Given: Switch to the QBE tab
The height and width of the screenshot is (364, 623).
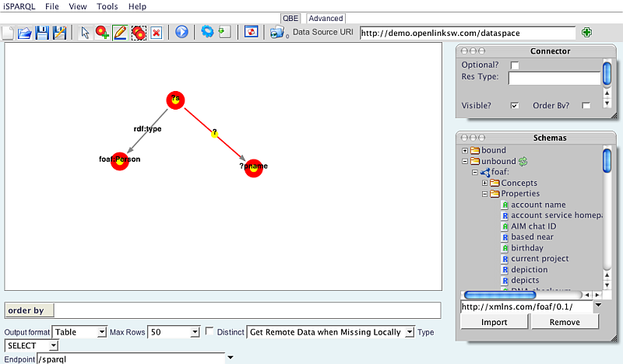Looking at the screenshot, I should [x=290, y=18].
